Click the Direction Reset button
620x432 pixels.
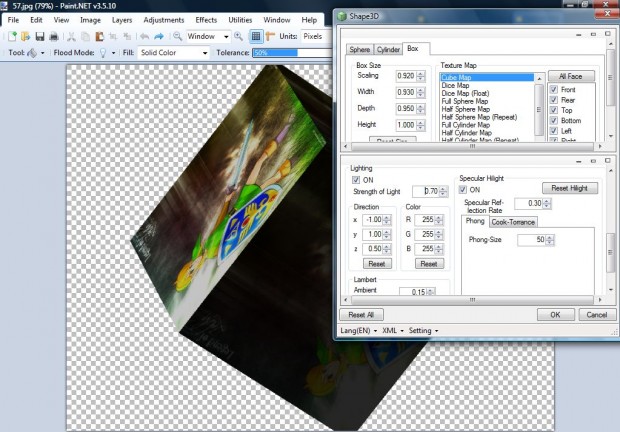(376, 264)
